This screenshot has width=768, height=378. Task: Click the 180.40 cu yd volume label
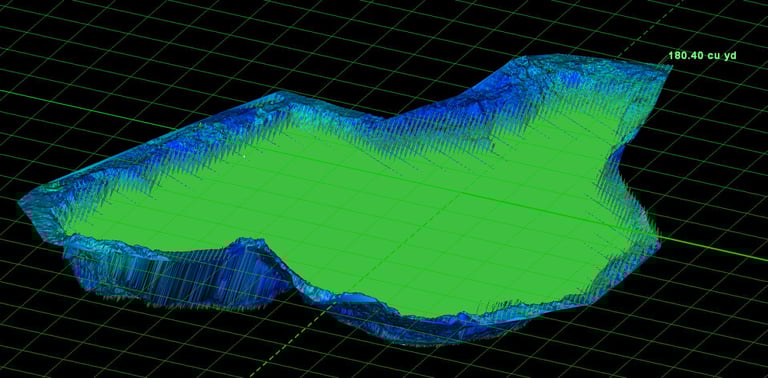(702, 56)
